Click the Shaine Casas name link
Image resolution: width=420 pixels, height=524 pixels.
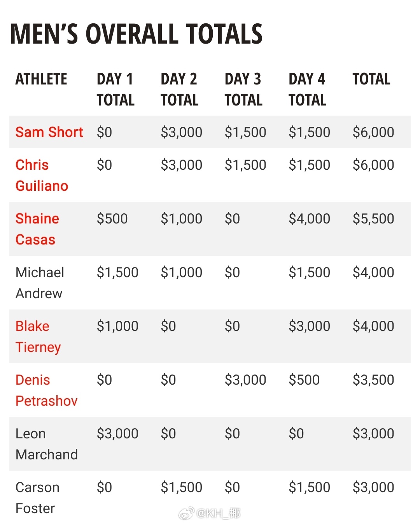[x=37, y=229]
